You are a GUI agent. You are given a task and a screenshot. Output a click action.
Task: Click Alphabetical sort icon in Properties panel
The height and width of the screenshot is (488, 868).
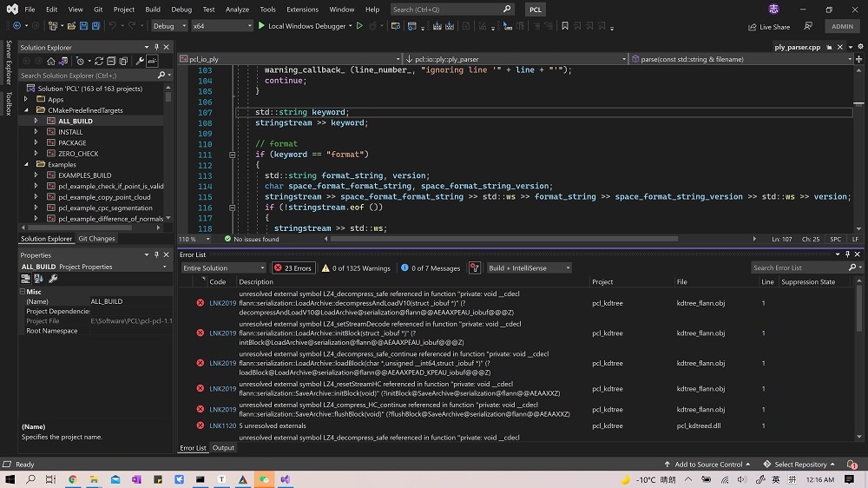click(39, 279)
